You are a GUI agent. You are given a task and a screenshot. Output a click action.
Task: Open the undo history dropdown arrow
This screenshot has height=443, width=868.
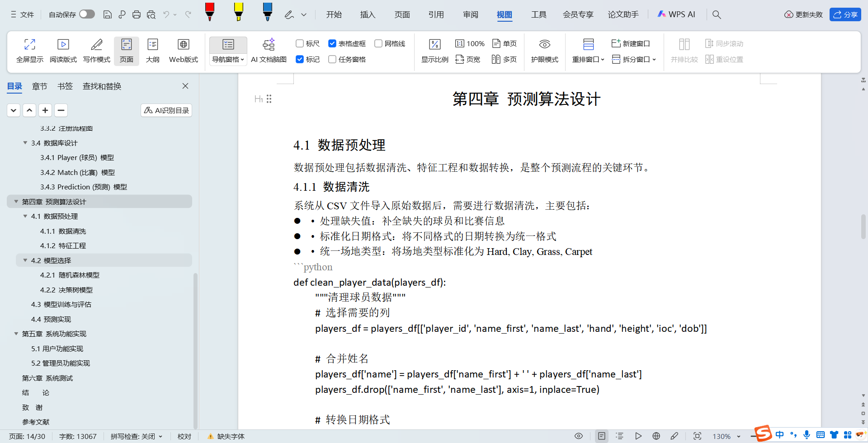click(175, 15)
